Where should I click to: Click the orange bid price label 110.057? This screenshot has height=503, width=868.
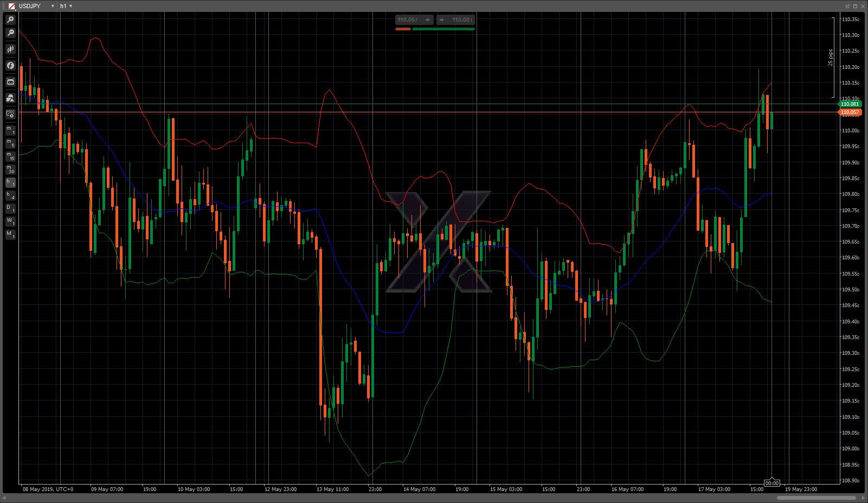click(850, 112)
